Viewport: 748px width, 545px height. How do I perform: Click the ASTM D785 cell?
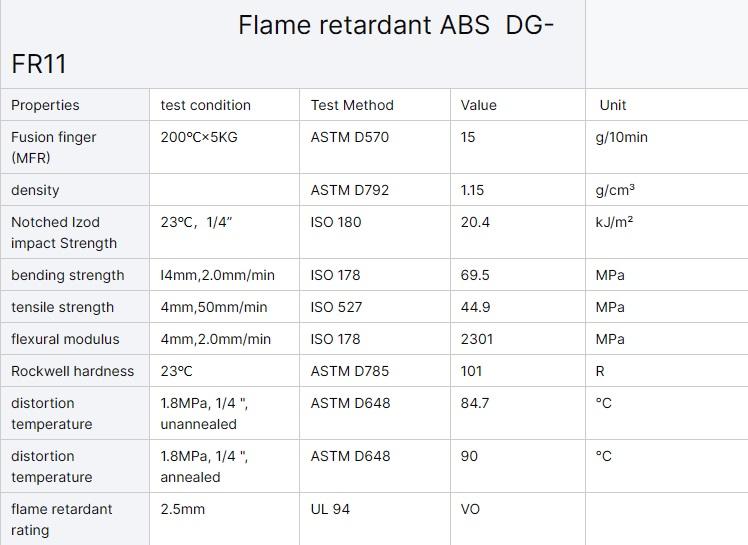(x=350, y=371)
